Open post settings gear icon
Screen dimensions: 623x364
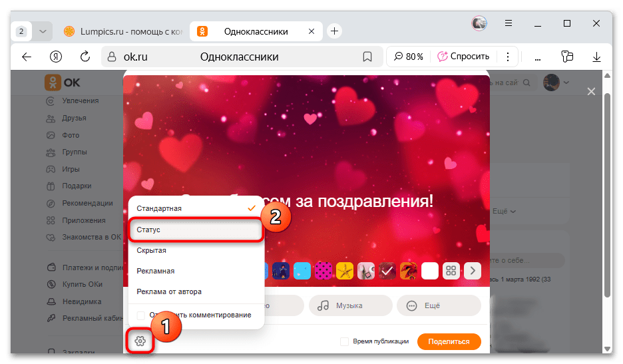[x=140, y=341]
